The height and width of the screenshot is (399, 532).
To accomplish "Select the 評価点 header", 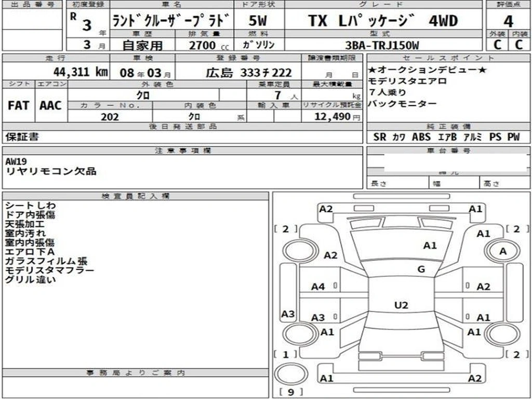I will 508,4.
